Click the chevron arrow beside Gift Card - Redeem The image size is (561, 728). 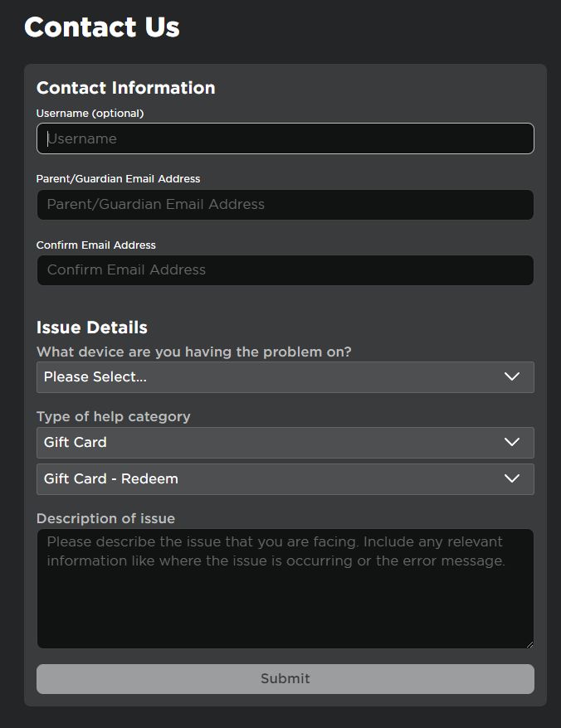512,478
